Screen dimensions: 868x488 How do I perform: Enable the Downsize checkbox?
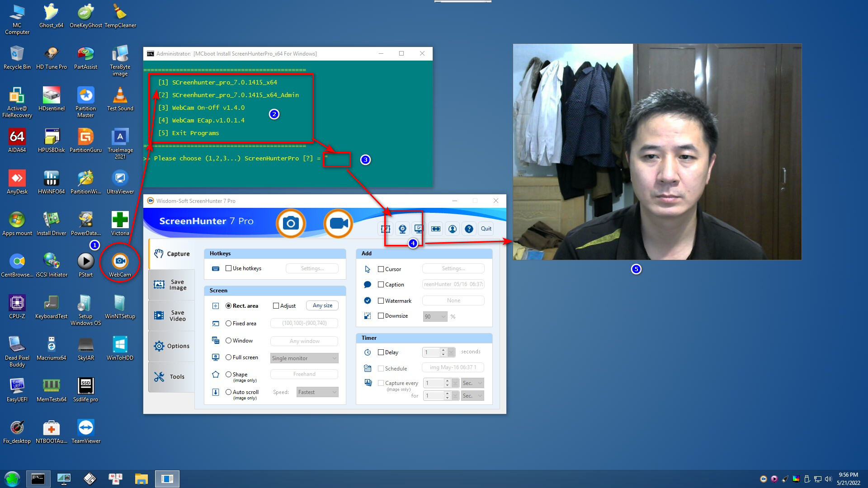[381, 316]
